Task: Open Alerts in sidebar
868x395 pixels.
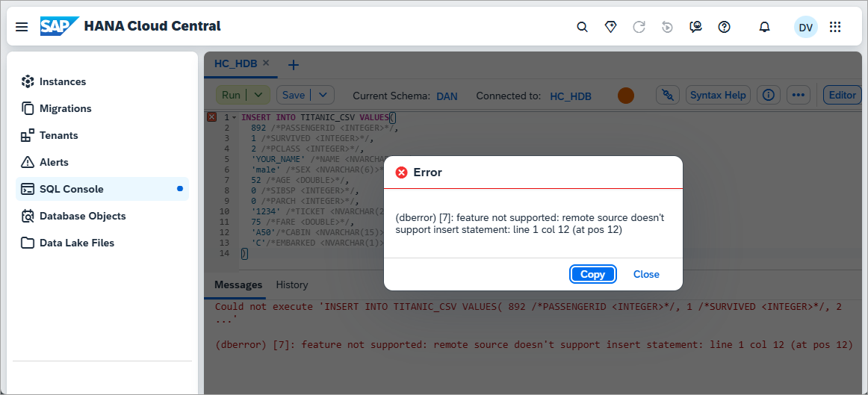Action: coord(102,162)
